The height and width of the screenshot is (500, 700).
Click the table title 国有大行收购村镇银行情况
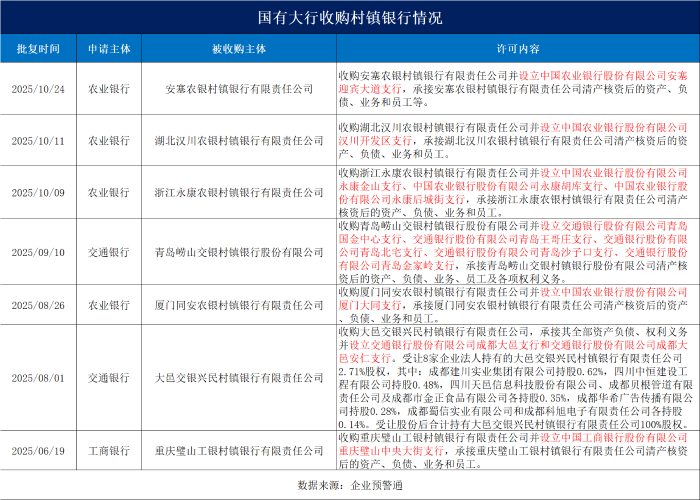pos(350,17)
